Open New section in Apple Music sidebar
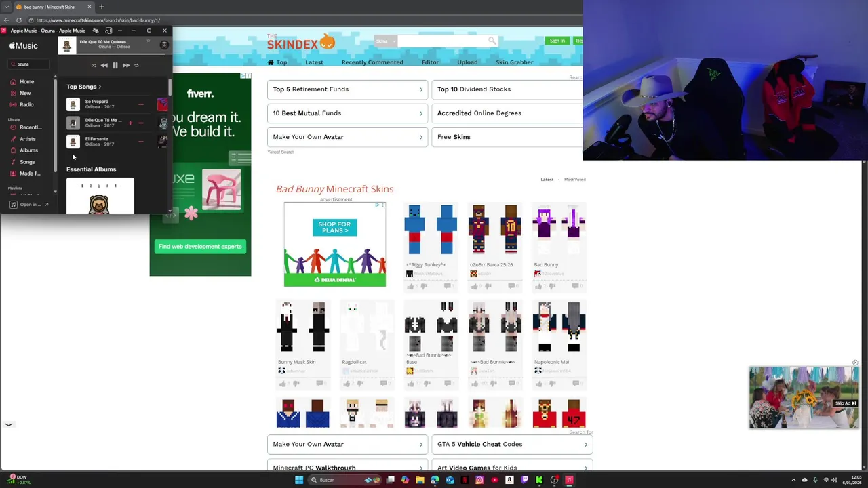This screenshot has height=488, width=868. (25, 93)
